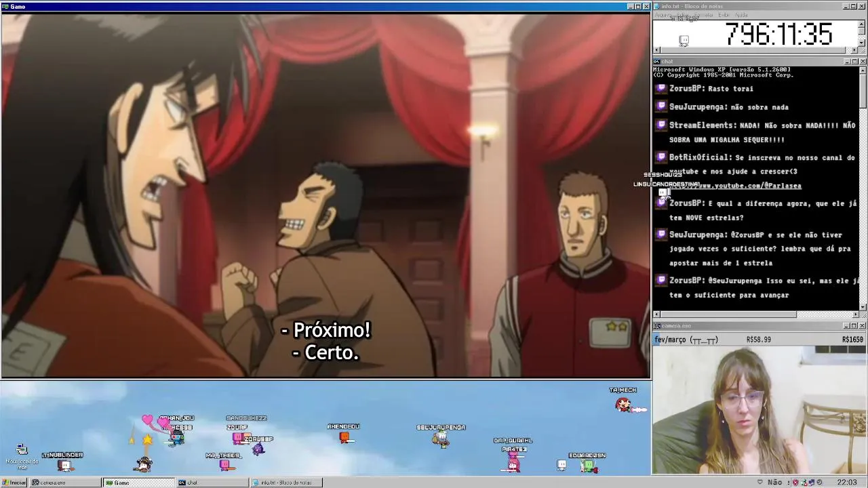Screen dimensions: 868x488
Task: Click the R$58.99 value
Action: 758,340
